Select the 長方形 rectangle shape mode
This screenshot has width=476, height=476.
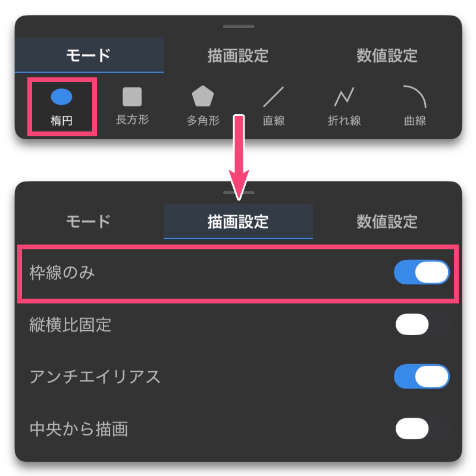point(132,107)
